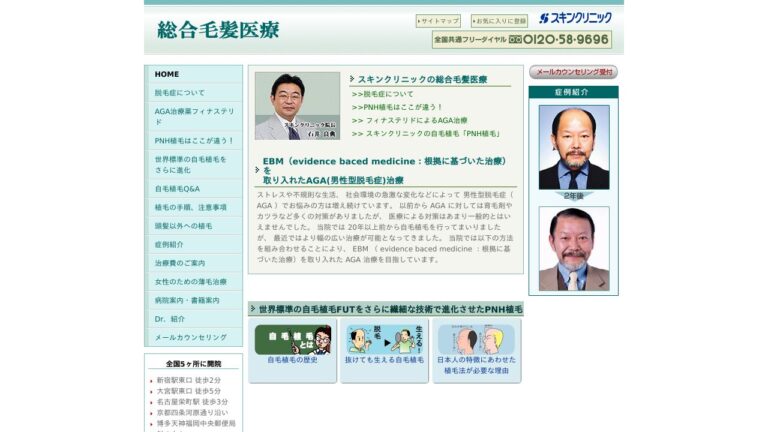Image resolution: width=768 pixels, height=432 pixels.
Task: Click the 総合毛髪医療 site logo
Action: pyautogui.click(x=218, y=30)
